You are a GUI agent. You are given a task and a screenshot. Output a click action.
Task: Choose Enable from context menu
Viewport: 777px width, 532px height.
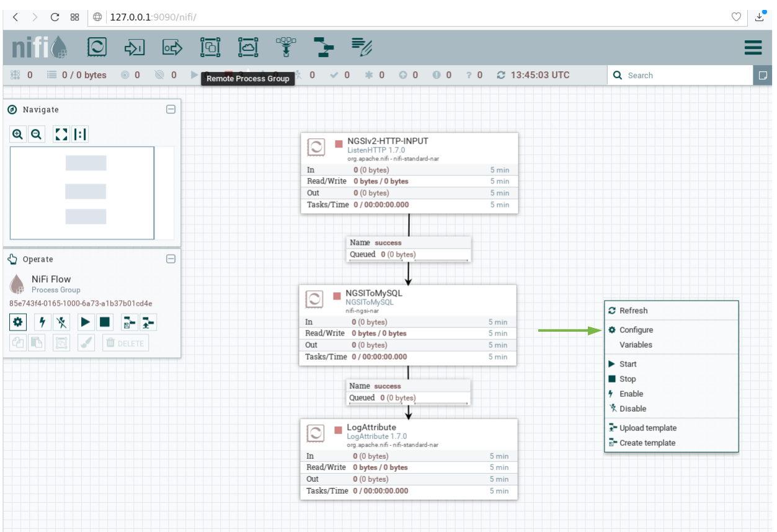pyautogui.click(x=672, y=394)
